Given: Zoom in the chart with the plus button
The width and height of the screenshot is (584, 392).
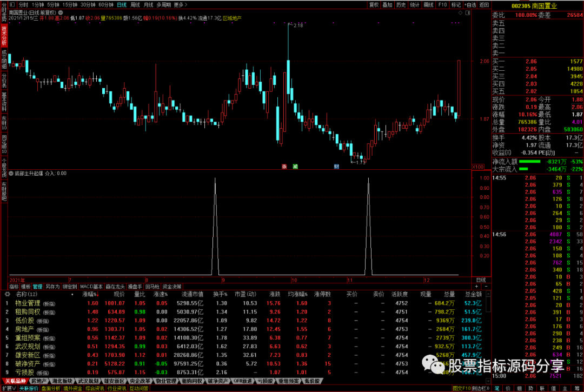Looking at the screenshot, I should [477, 286].
